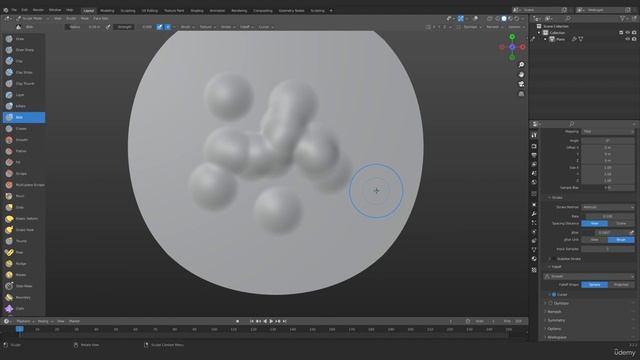Switch to the Modeling workspace tab
Viewport: 640px width, 360px height.
click(107, 11)
